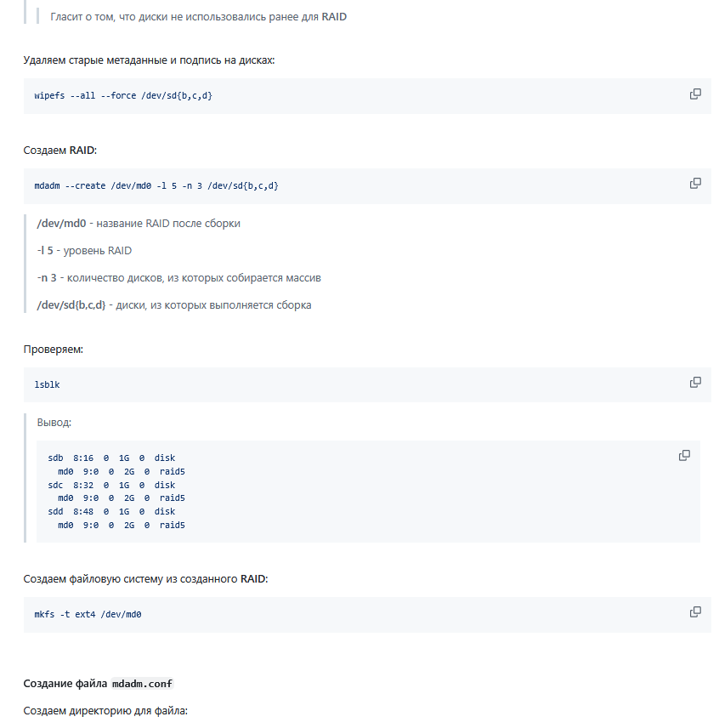Screen dimensions: 719x728
Task: Click the bold -l 5 option description
Action: click(x=45, y=251)
